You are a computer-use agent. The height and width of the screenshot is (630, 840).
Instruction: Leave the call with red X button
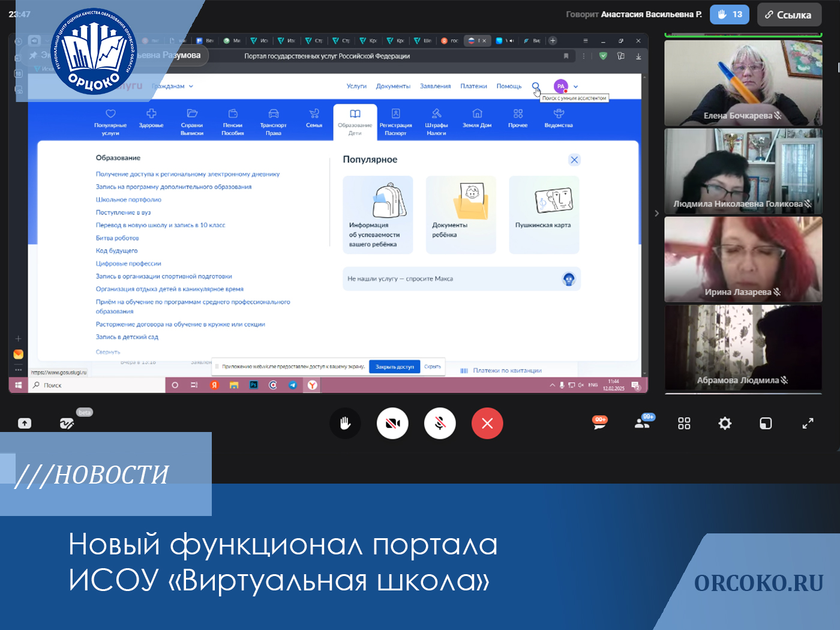[x=487, y=424]
